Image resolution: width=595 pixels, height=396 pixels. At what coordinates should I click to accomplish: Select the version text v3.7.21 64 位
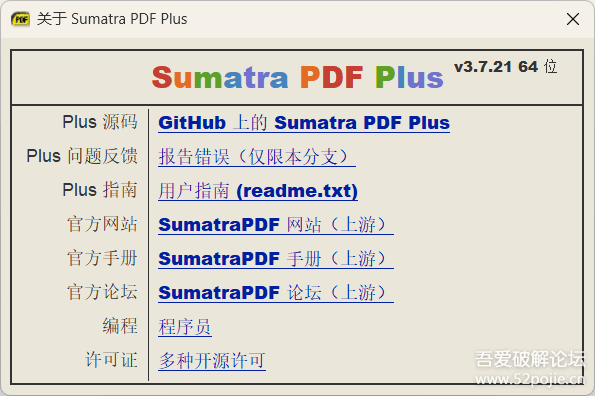pyautogui.click(x=505, y=67)
